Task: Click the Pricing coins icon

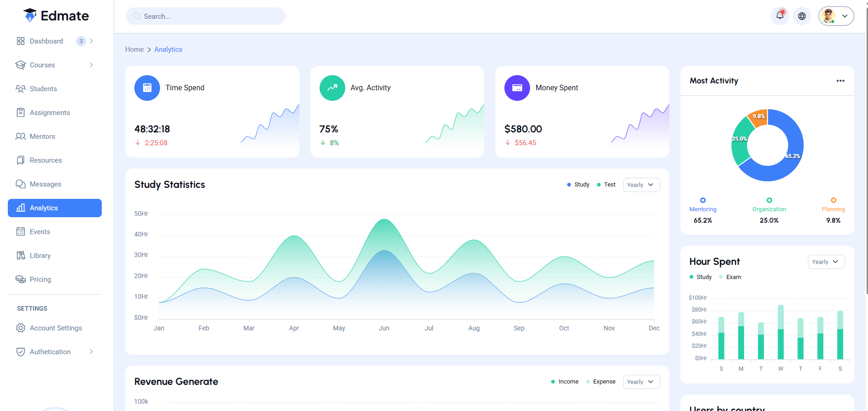Action: point(21,279)
